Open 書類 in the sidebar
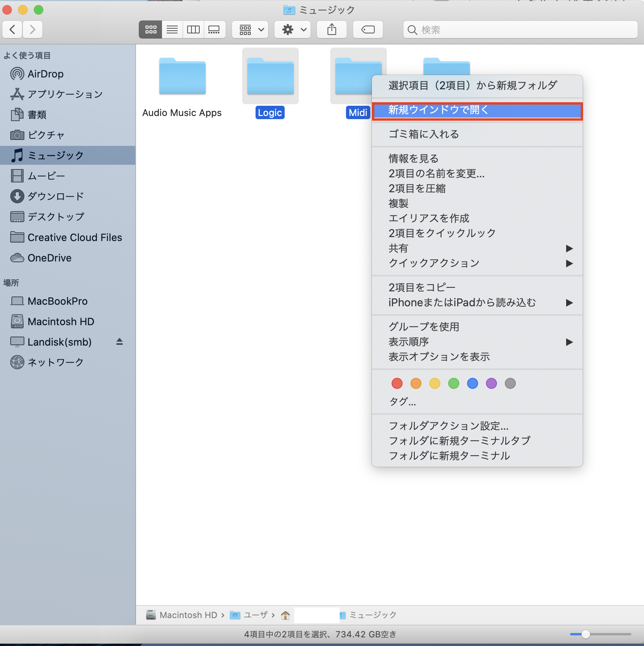644x646 pixels. click(68, 115)
